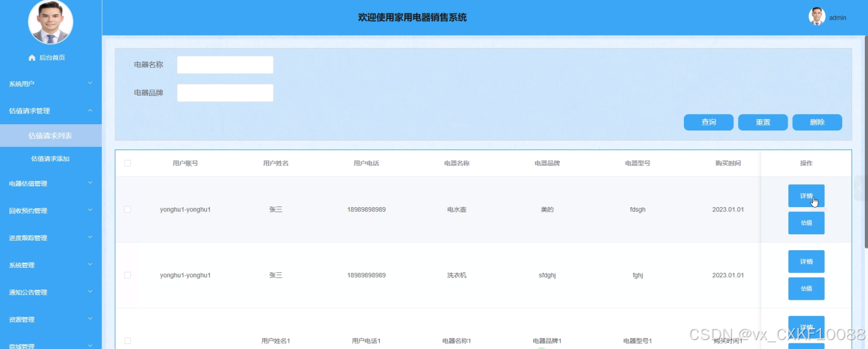868x349 pixels.
Task: Click the 电器名称 column header
Action: (x=457, y=163)
